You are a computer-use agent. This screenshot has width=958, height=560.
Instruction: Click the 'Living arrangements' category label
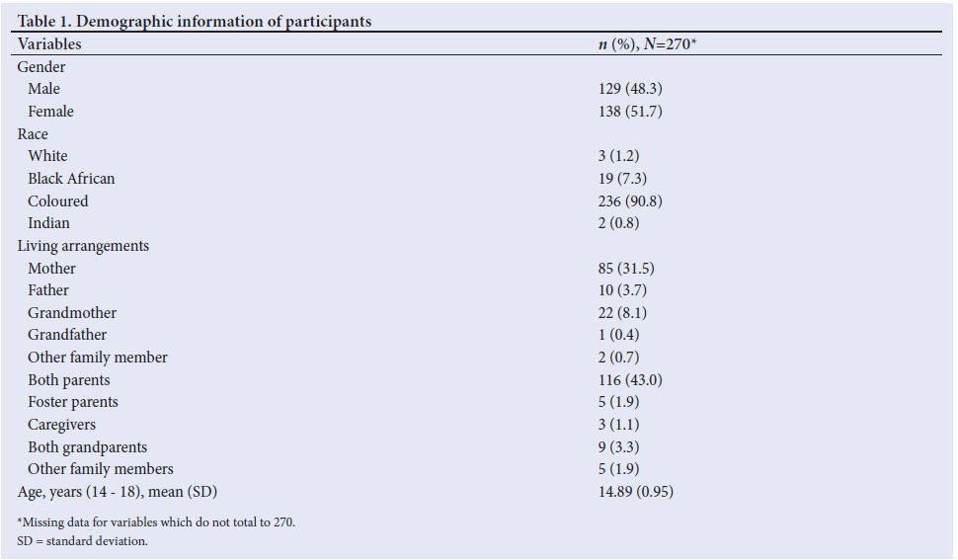point(83,246)
